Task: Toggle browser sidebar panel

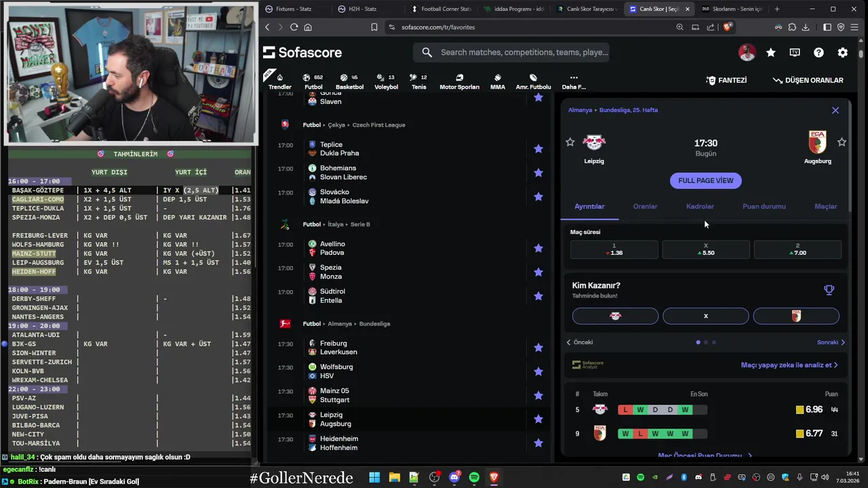Action: pyautogui.click(x=827, y=27)
